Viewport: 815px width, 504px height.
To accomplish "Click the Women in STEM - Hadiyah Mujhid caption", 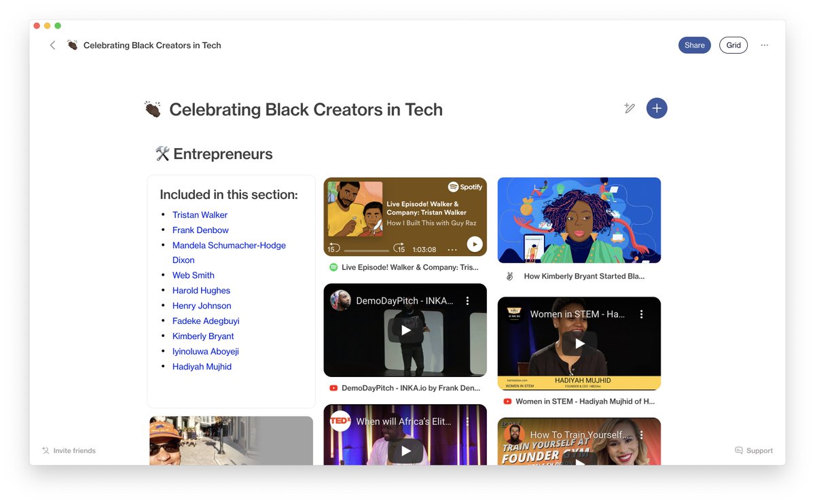I will (585, 401).
